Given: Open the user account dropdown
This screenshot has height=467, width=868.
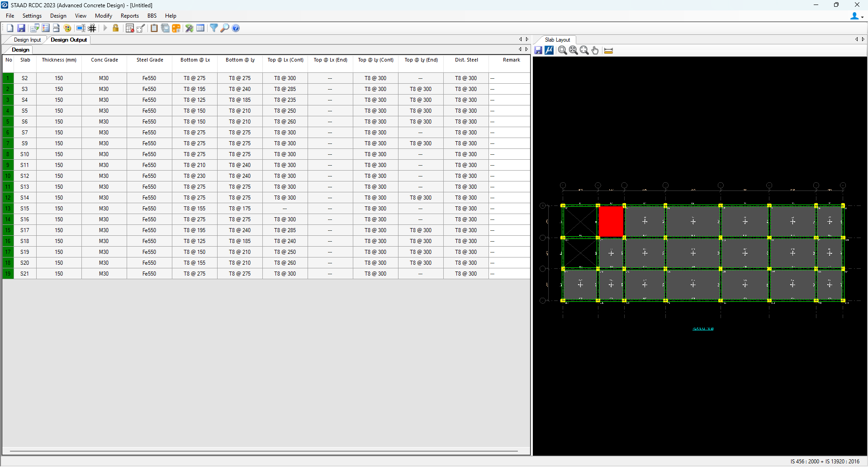Looking at the screenshot, I should point(856,16).
